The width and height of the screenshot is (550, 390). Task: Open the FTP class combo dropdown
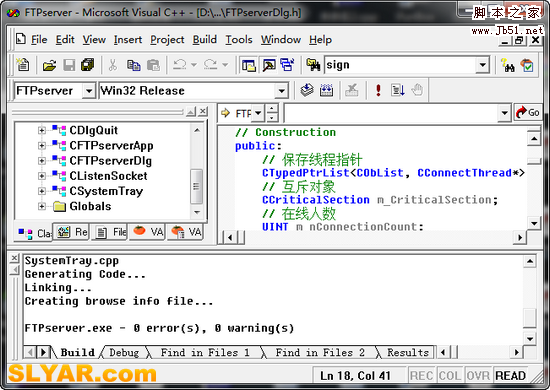click(258, 113)
